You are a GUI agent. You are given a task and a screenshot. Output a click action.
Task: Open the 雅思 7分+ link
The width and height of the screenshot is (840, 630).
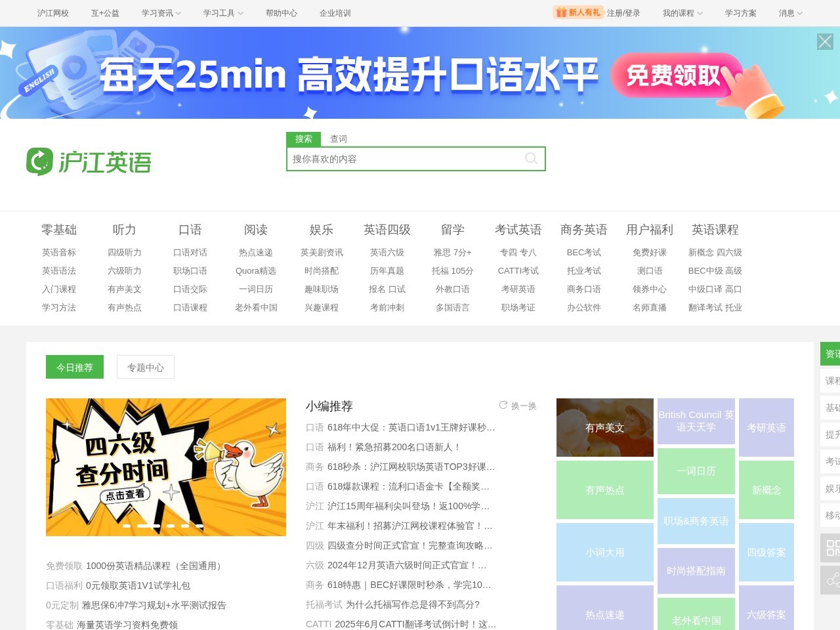(x=454, y=252)
